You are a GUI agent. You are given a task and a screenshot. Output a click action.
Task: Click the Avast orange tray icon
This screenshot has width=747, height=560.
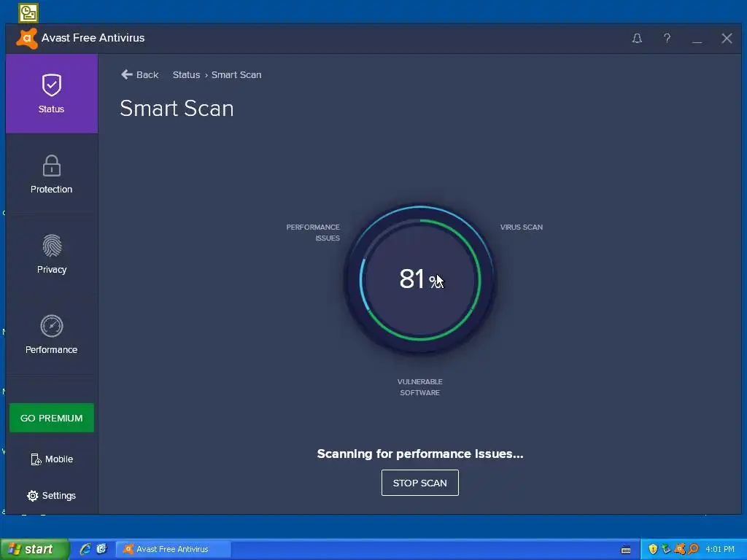click(x=680, y=549)
